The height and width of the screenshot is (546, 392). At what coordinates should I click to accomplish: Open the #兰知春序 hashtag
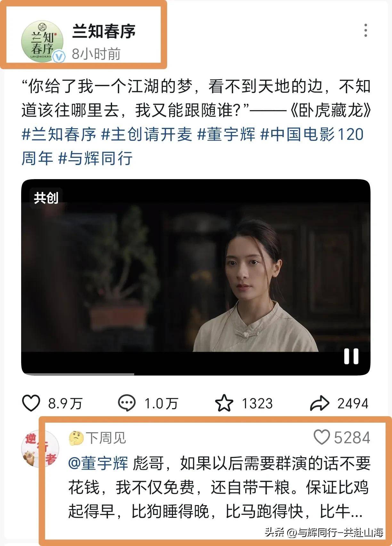point(59,134)
